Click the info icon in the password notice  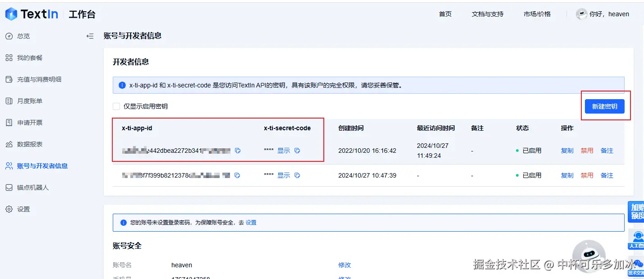point(124,223)
